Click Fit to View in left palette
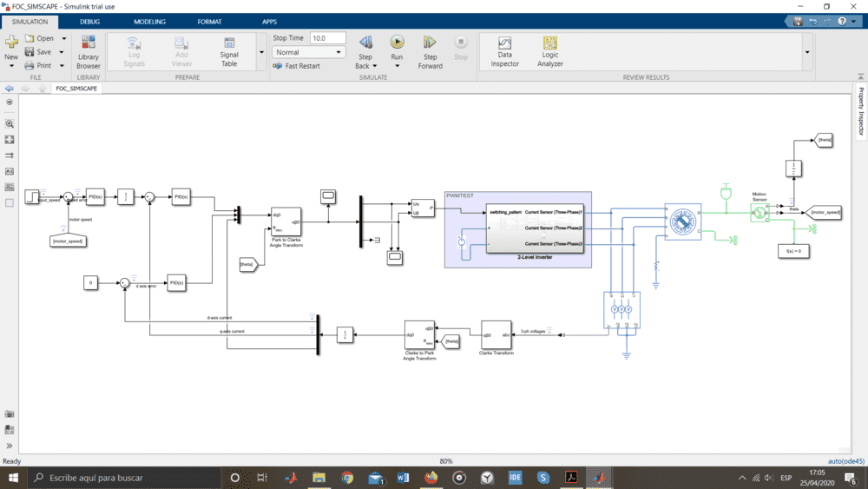This screenshot has height=489, width=868. click(10, 140)
